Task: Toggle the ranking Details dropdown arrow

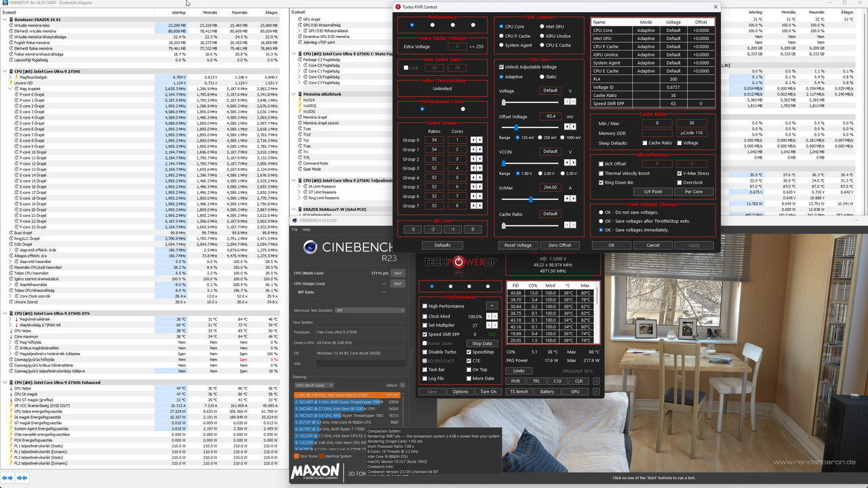Action: point(402,385)
